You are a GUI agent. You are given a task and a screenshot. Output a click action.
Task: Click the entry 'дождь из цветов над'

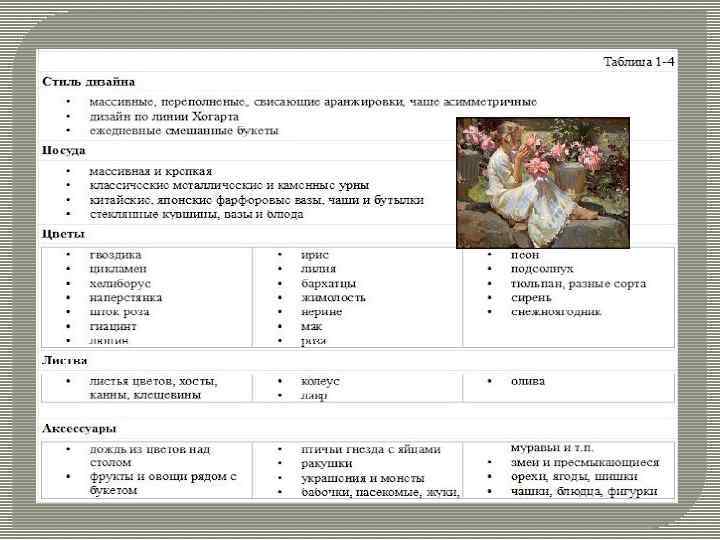(150, 449)
